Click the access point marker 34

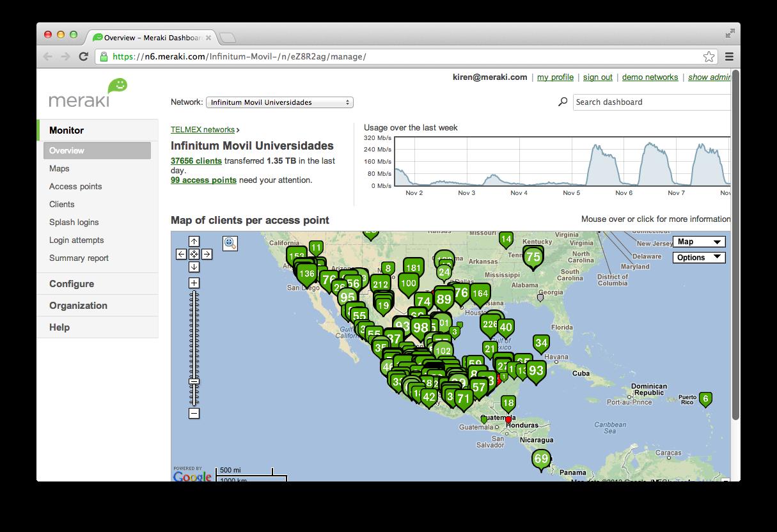(x=541, y=343)
